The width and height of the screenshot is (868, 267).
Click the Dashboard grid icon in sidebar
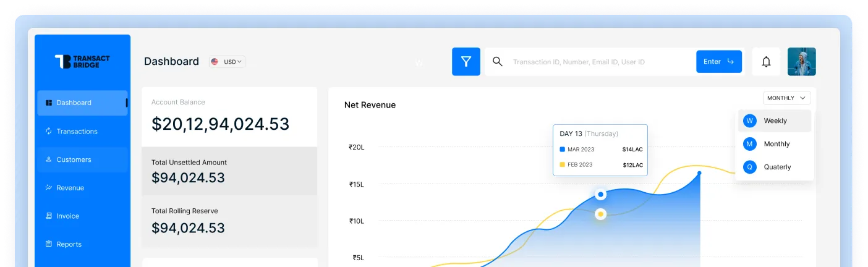(x=49, y=103)
